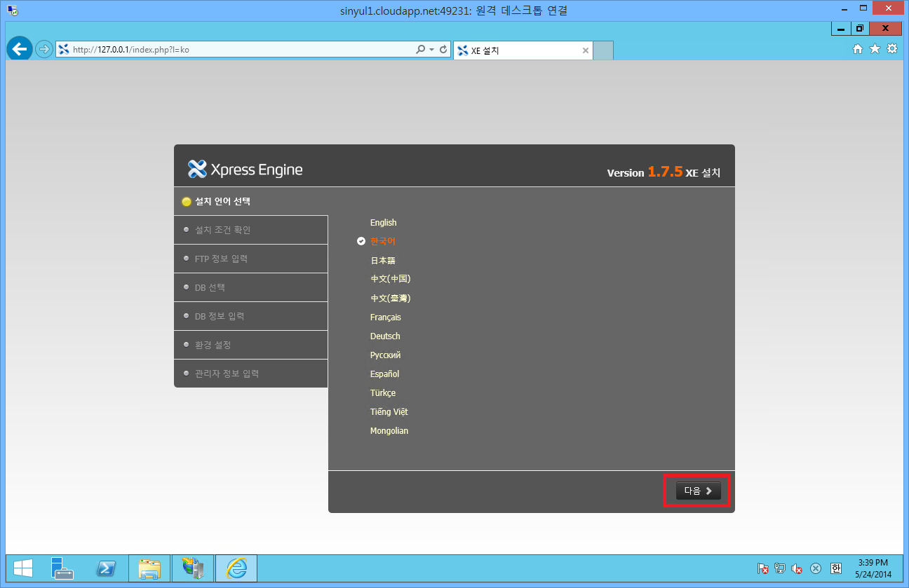Viewport: 909px width, 588px height.
Task: Open PowerShell from taskbar
Action: (x=105, y=568)
